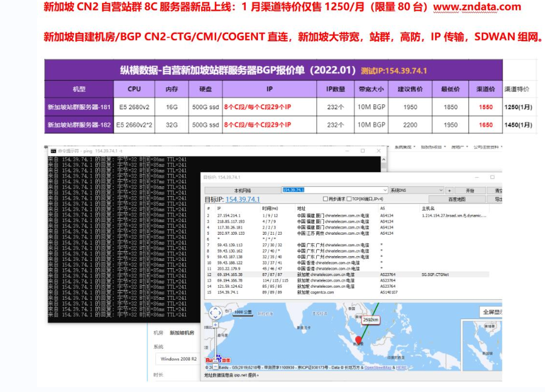The height and width of the screenshot is (392, 545).
Task: Open the 公司注册资料 menu in background page
Action: (x=488, y=147)
